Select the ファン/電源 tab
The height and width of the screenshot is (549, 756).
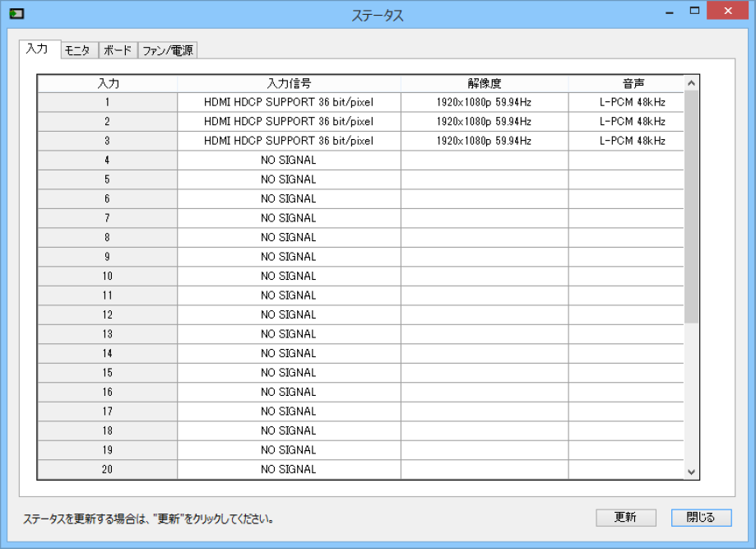click(x=167, y=50)
